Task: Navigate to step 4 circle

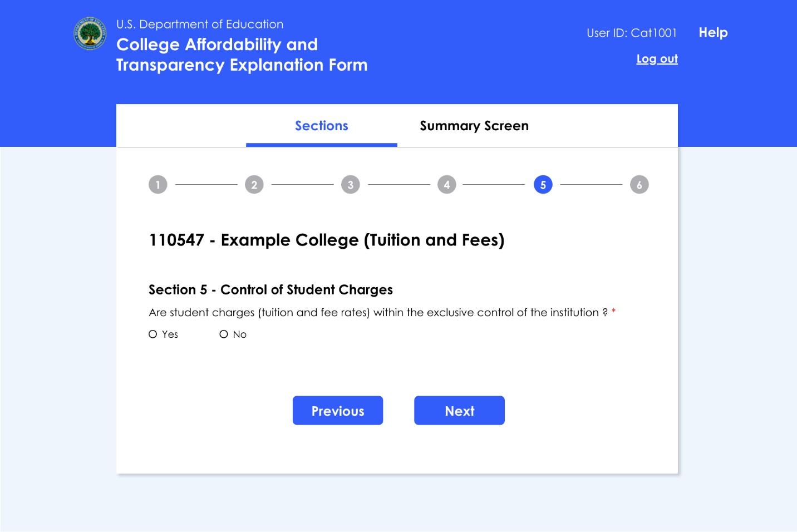Action: point(447,185)
